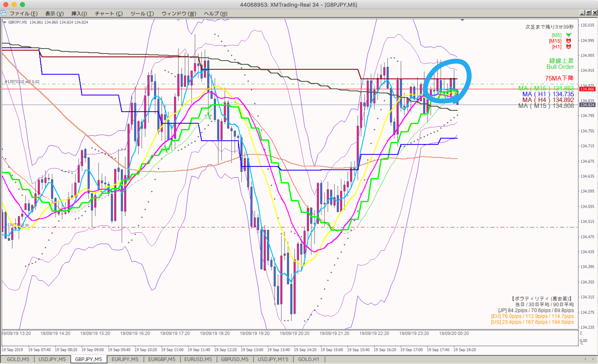Click the red 134.866 price tag
Viewport: 598px width, 364px height.
(x=587, y=89)
